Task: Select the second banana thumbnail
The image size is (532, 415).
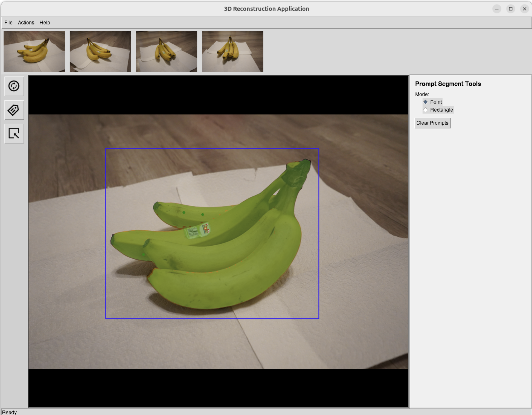Action: (x=100, y=52)
